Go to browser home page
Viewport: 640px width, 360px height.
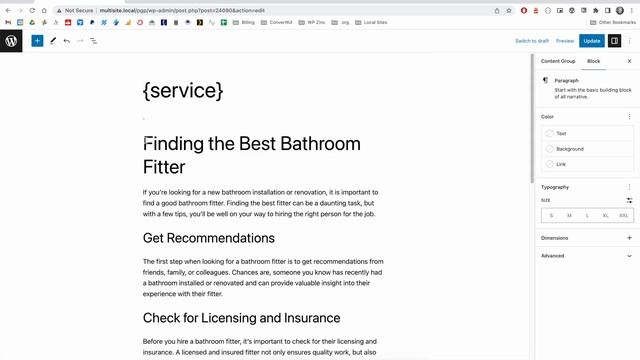pyautogui.click(x=44, y=10)
